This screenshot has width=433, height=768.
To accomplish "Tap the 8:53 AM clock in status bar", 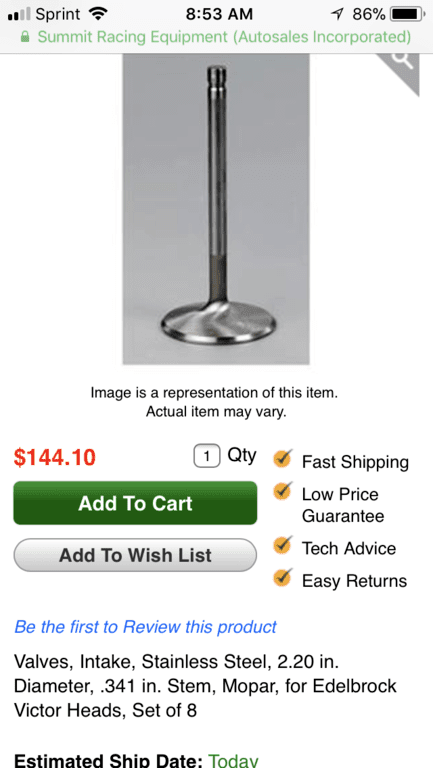I will 219,14.
